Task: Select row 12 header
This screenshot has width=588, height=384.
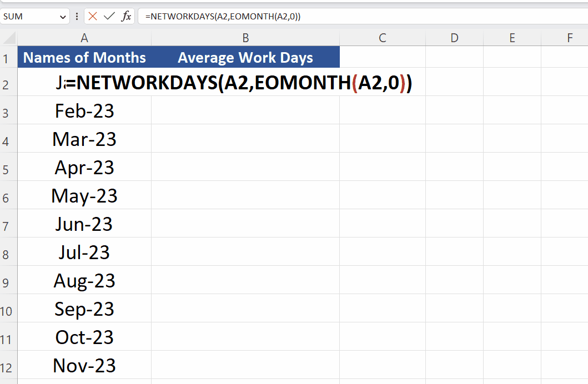Action: click(8, 366)
